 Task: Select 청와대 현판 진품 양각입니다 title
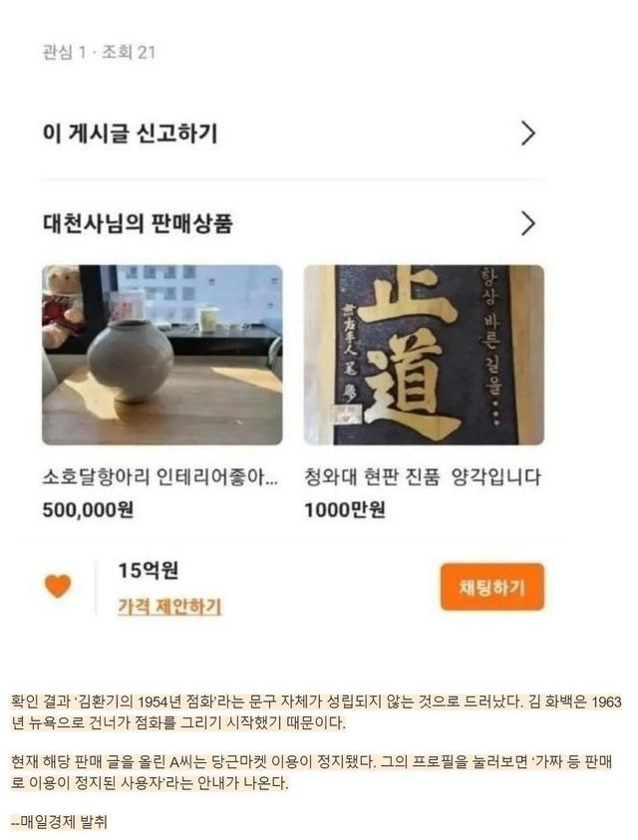pos(423,476)
